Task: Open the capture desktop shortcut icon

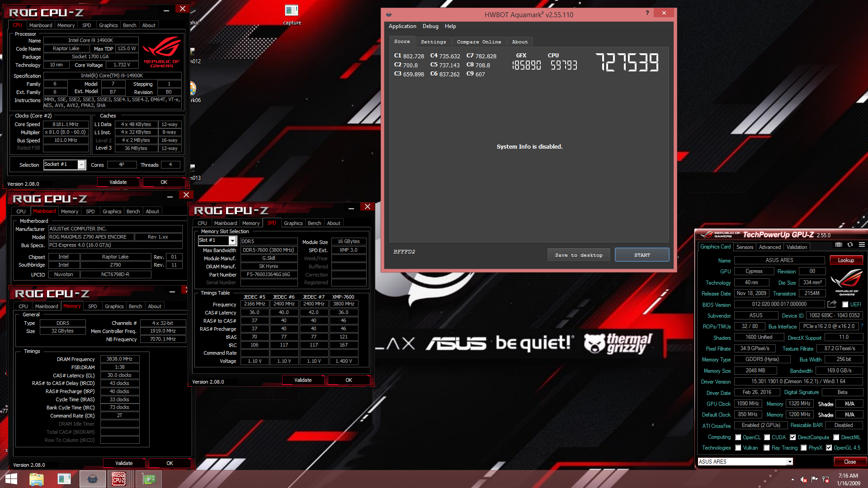Action: click(292, 14)
